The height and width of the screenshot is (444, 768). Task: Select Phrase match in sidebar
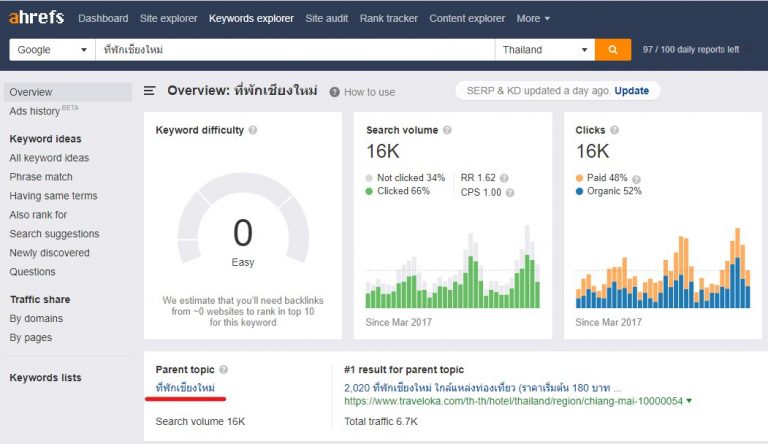tap(41, 177)
